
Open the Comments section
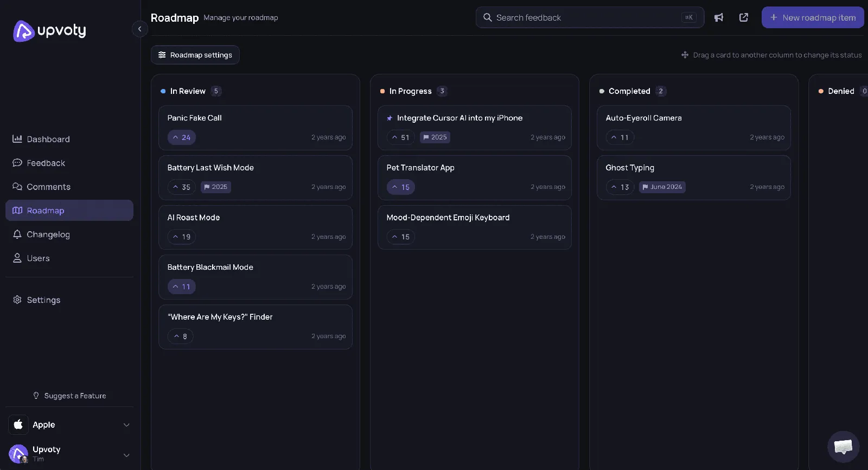point(69,187)
